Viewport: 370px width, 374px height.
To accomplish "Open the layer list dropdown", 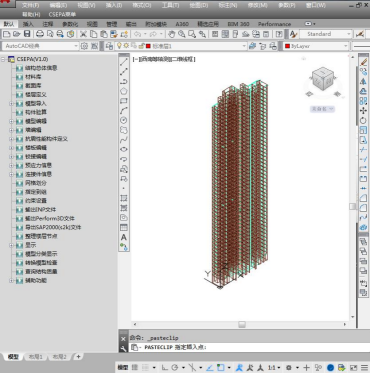I will pyautogui.click(x=244, y=46).
